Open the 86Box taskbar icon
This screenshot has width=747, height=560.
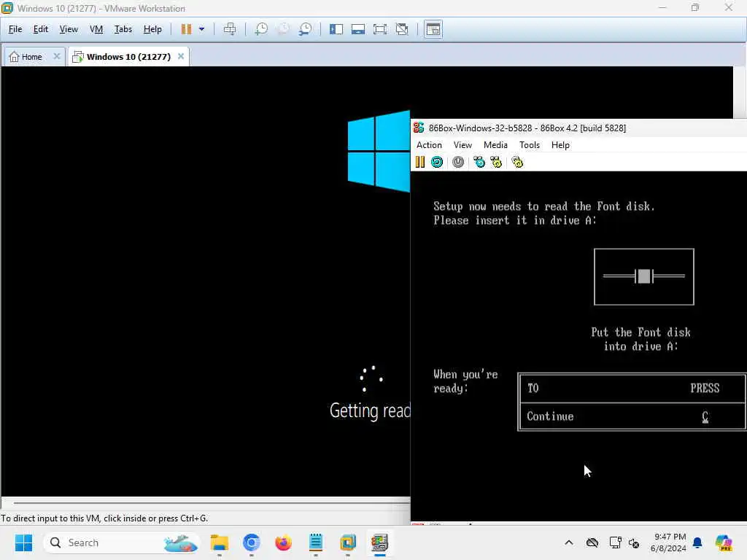pyautogui.click(x=379, y=542)
